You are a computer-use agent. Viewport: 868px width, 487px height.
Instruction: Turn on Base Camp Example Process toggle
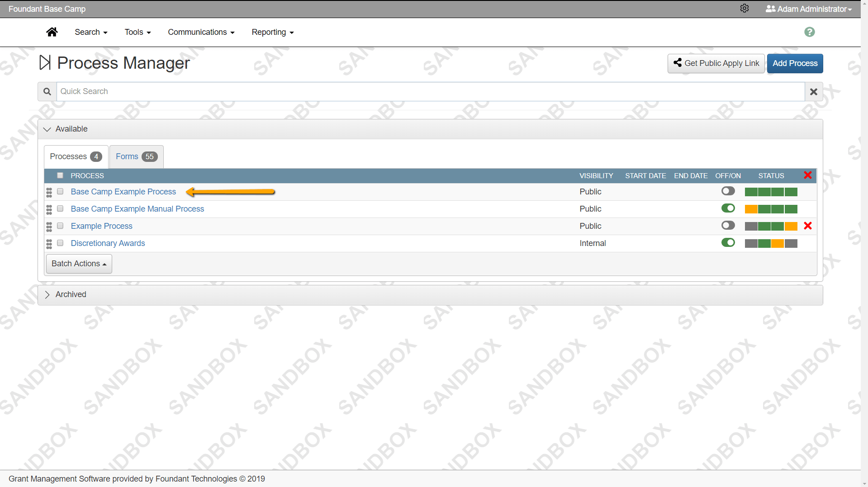(728, 191)
